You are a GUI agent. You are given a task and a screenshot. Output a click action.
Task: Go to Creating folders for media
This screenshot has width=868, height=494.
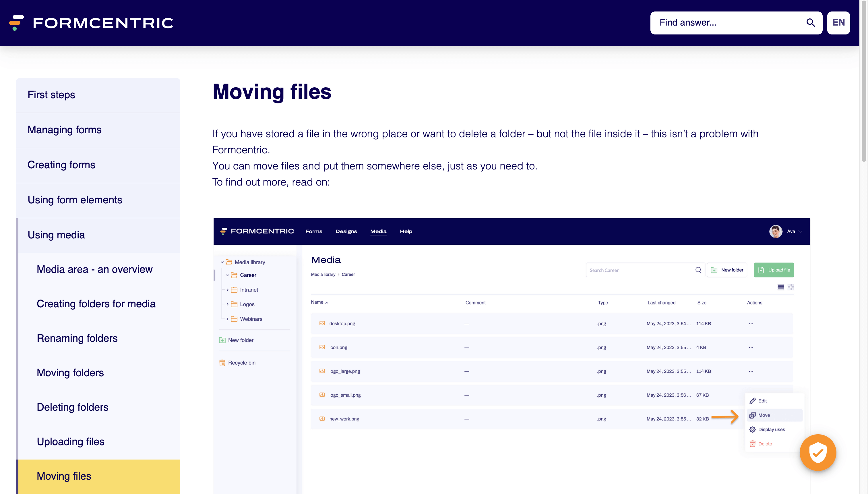tap(96, 304)
